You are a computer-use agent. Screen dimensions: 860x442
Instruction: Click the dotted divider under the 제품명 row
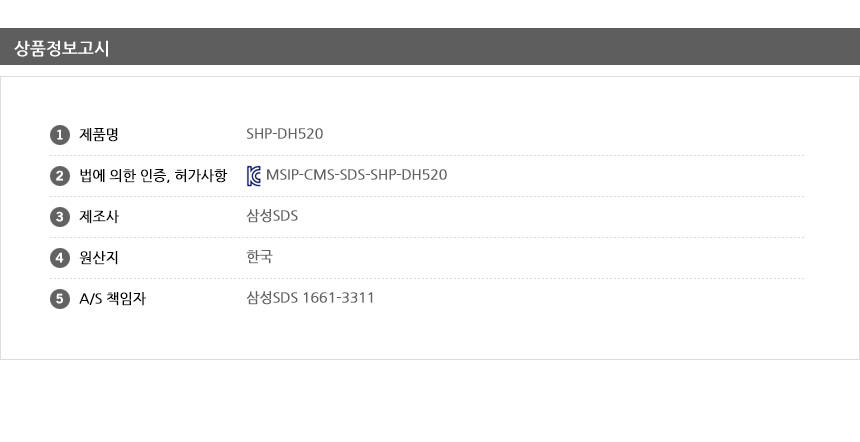point(427,156)
